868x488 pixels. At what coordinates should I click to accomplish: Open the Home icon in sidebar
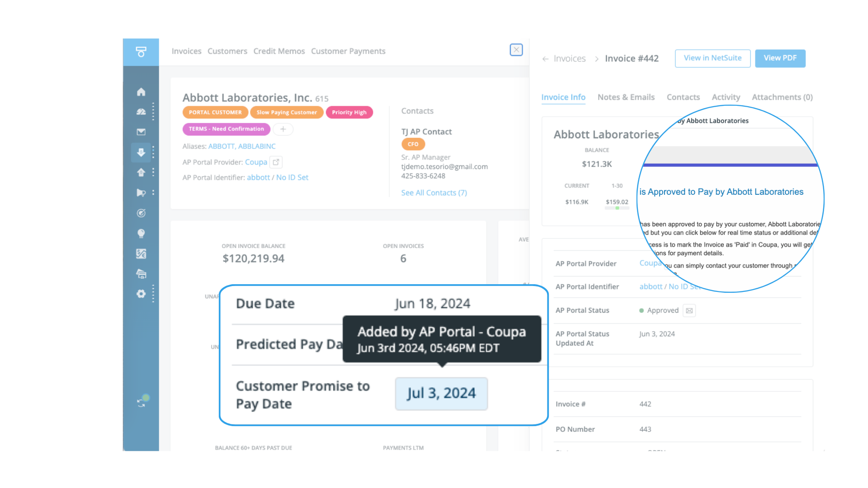(141, 92)
